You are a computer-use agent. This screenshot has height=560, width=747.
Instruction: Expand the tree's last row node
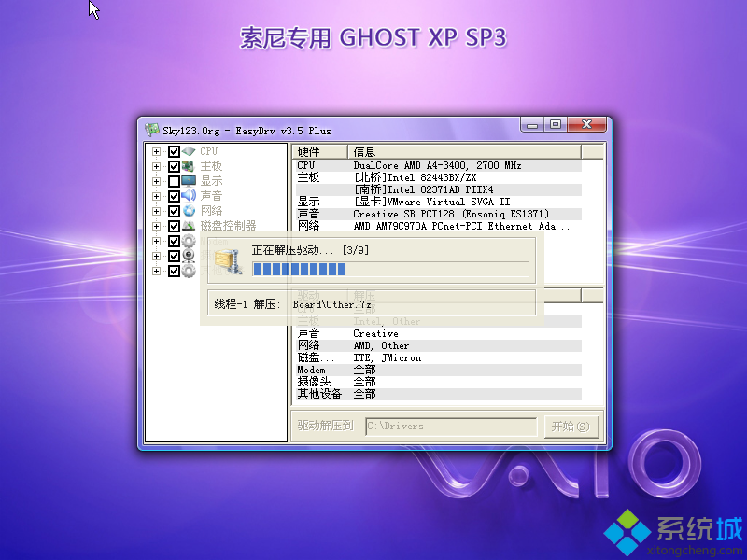click(156, 271)
